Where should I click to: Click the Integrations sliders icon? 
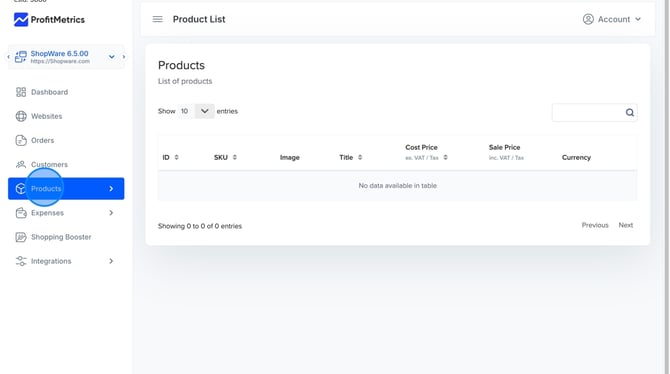pos(21,261)
